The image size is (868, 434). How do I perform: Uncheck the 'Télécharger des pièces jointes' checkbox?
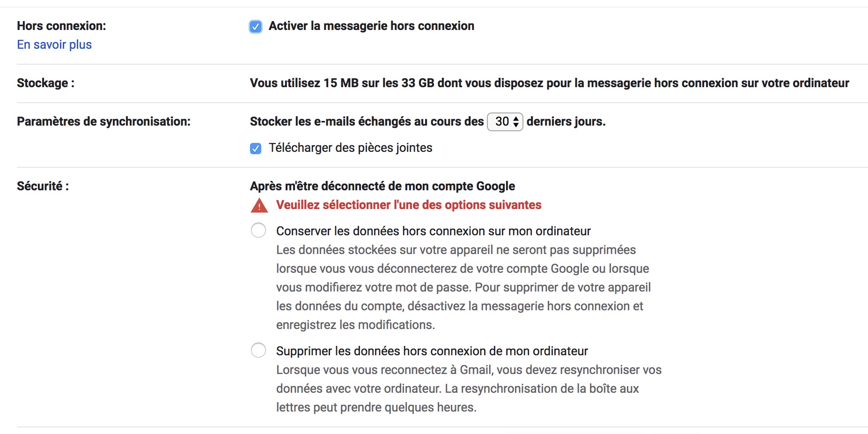coord(256,149)
